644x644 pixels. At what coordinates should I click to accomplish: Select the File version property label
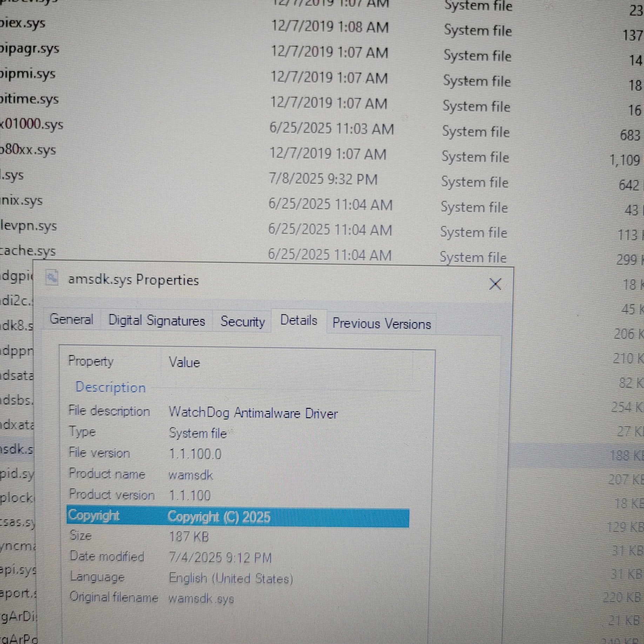tap(99, 453)
